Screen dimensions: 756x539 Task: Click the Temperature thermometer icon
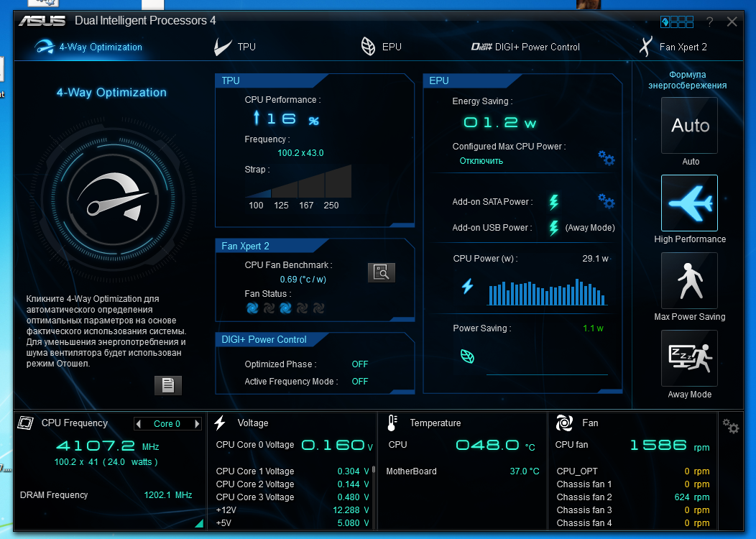[392, 423]
